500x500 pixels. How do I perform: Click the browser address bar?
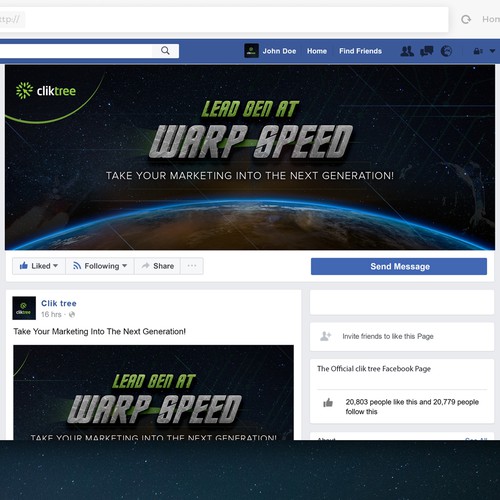pyautogui.click(x=224, y=19)
